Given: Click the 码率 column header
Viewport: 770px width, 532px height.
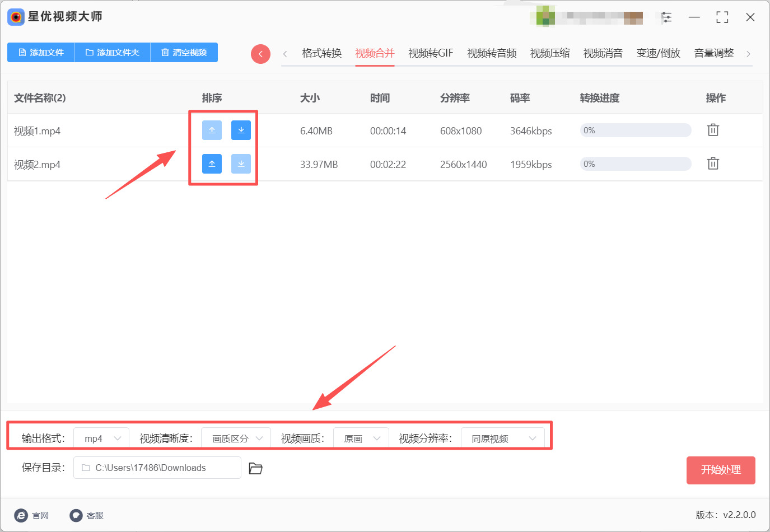Looking at the screenshot, I should [x=520, y=98].
